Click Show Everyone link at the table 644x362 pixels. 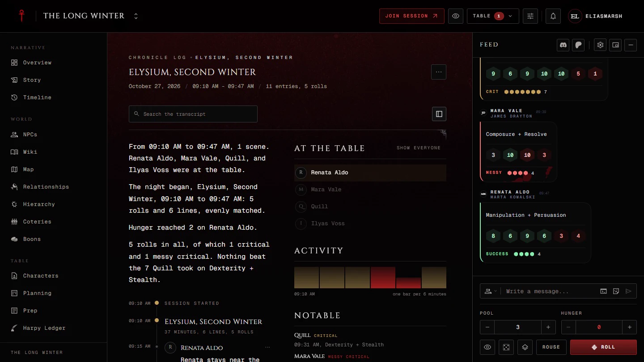click(419, 148)
